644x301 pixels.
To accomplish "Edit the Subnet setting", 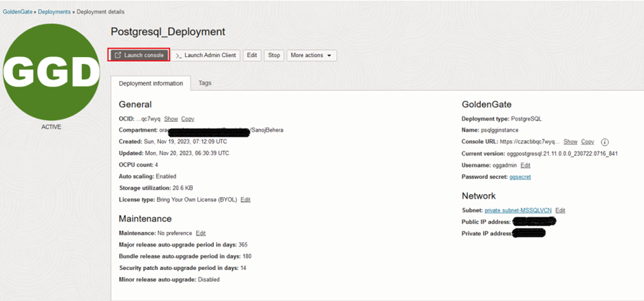I will 560,210.
